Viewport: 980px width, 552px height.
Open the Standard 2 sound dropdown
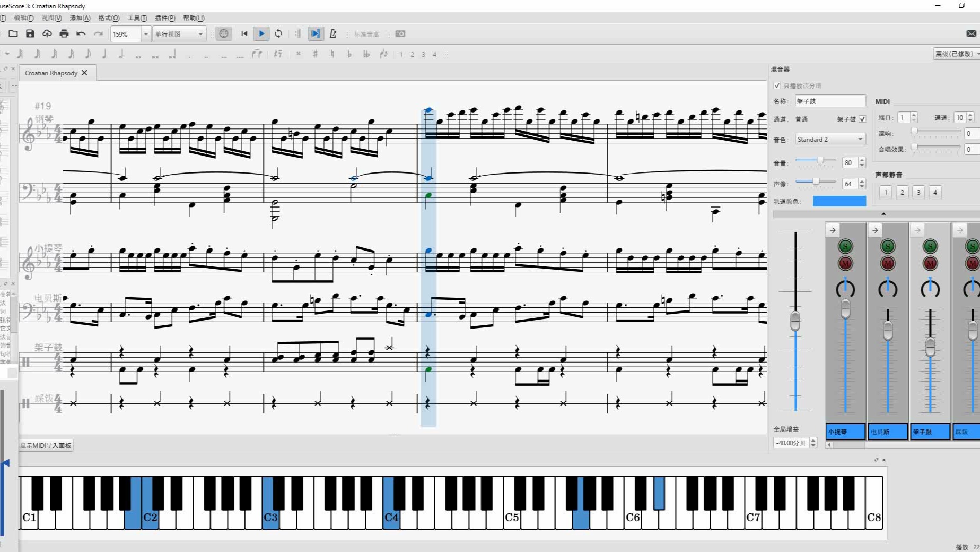(x=830, y=139)
